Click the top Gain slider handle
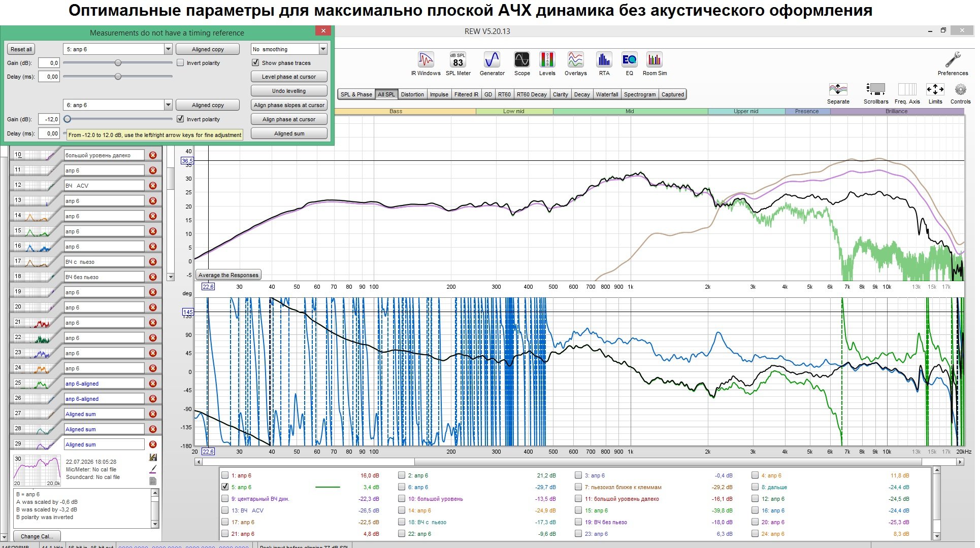The width and height of the screenshot is (980, 548). click(x=118, y=63)
